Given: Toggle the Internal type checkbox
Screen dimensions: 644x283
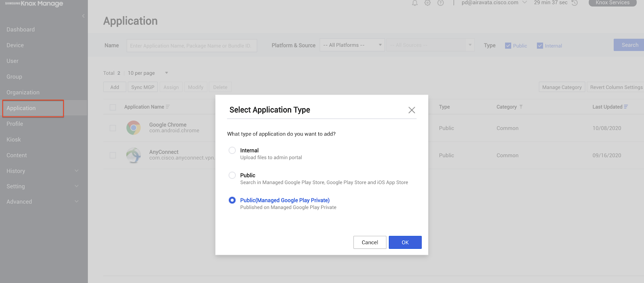Looking at the screenshot, I should tap(540, 46).
